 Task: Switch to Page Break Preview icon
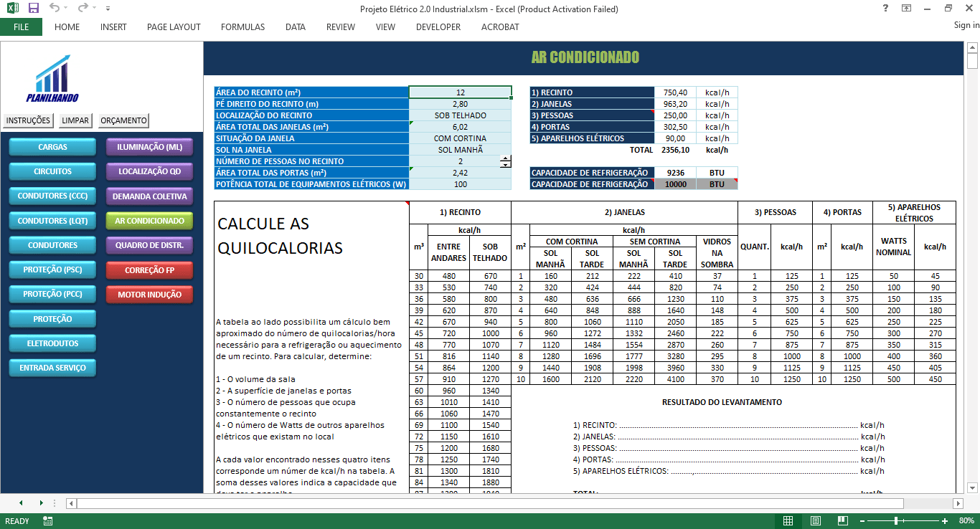(843, 521)
